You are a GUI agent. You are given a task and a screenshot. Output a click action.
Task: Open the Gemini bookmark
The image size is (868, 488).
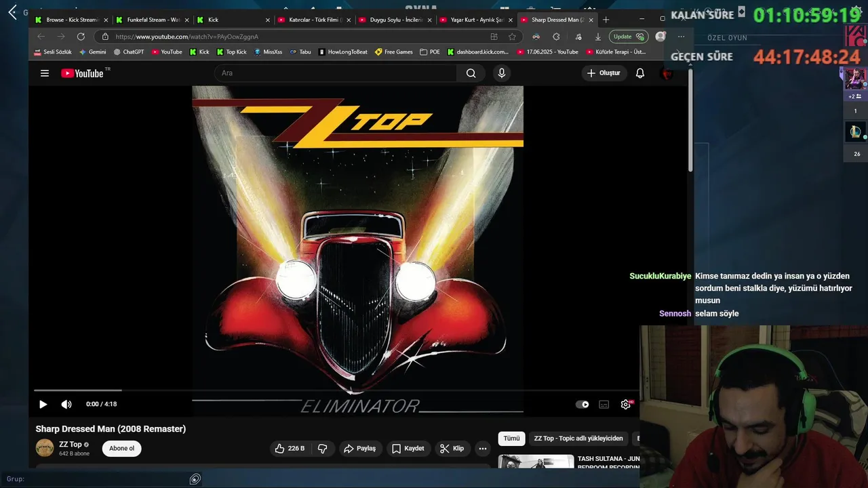tap(93, 52)
